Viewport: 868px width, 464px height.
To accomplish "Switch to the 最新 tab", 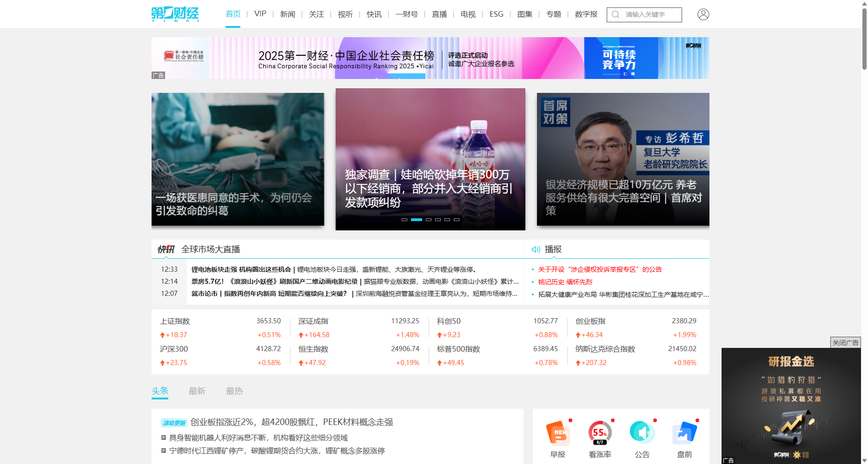I will tap(197, 391).
